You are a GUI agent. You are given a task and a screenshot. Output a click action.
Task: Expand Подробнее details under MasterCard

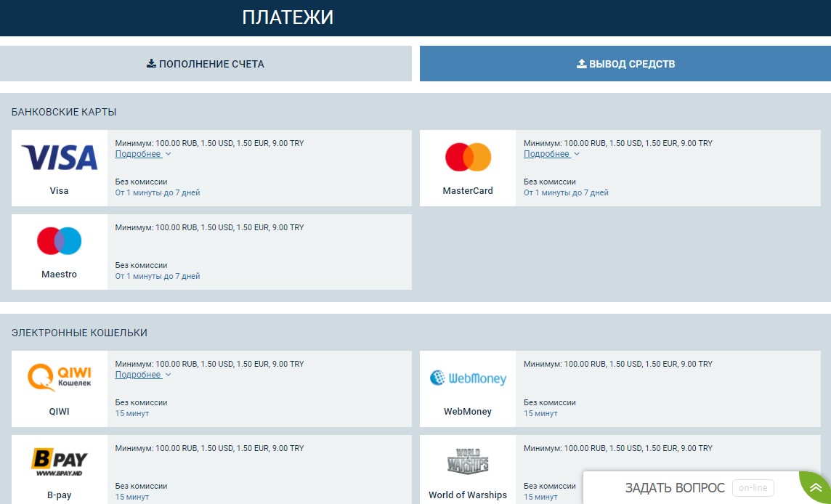pos(552,154)
